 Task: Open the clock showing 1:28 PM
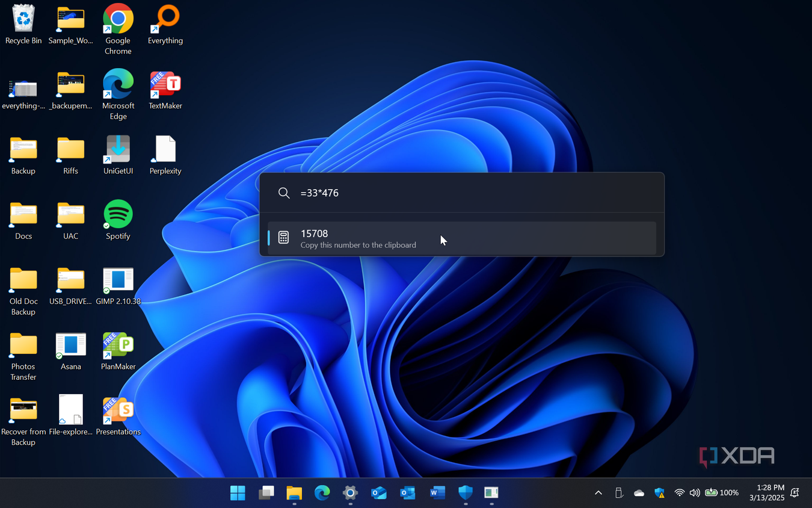coord(767,493)
